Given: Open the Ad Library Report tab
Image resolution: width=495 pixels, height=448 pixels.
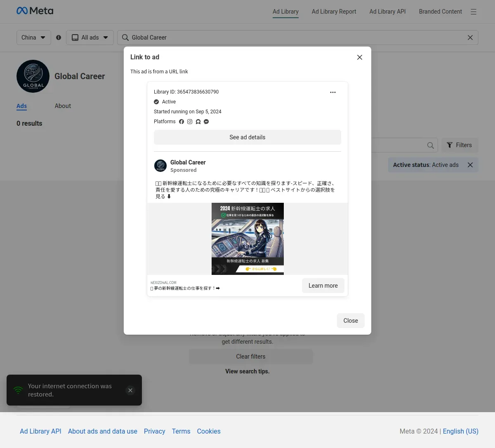Looking at the screenshot, I should point(334,12).
